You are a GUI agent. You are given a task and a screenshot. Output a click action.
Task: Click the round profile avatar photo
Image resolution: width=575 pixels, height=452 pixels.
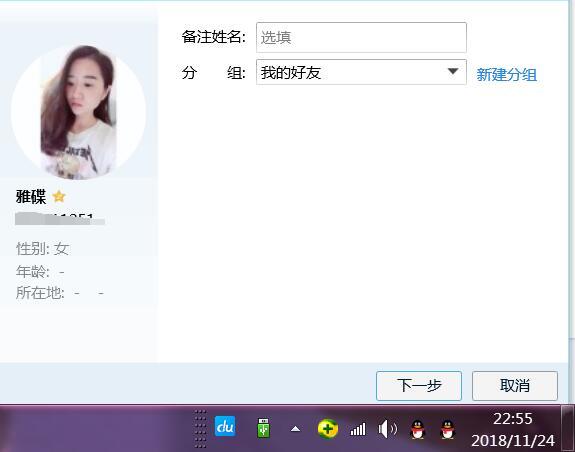(78, 112)
